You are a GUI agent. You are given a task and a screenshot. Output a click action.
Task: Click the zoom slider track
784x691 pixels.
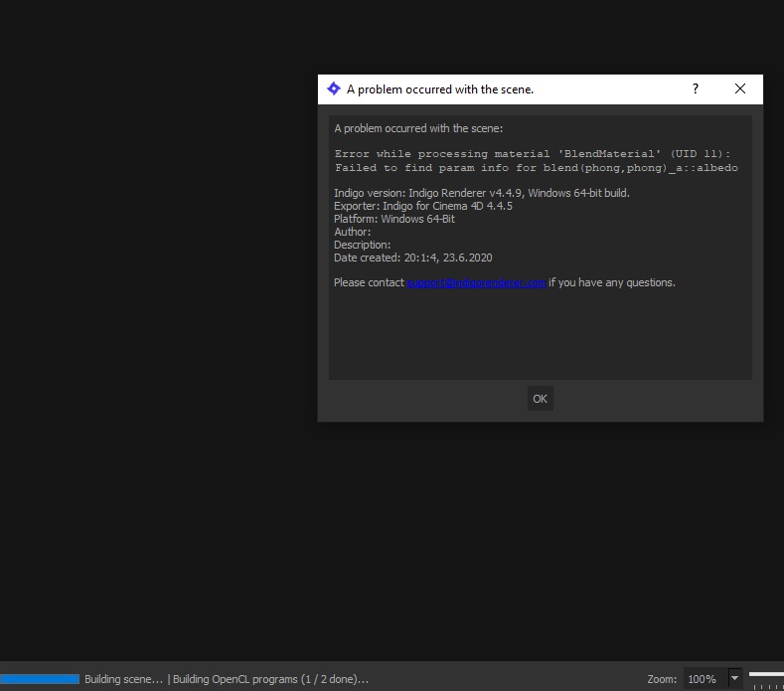[x=766, y=675]
